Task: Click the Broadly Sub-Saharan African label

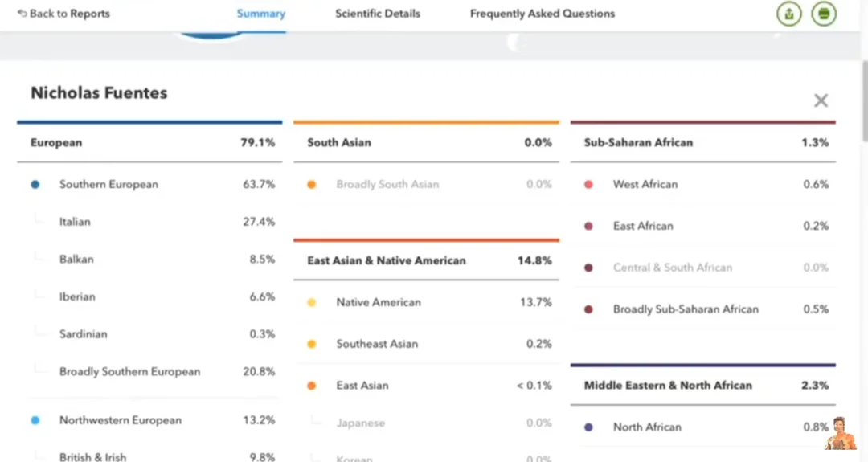Action: point(685,309)
